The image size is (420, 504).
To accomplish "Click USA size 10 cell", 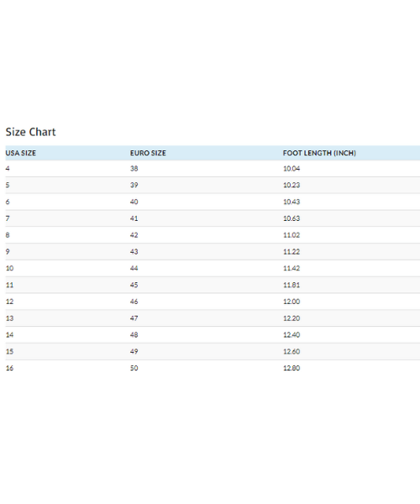I will 9,269.
